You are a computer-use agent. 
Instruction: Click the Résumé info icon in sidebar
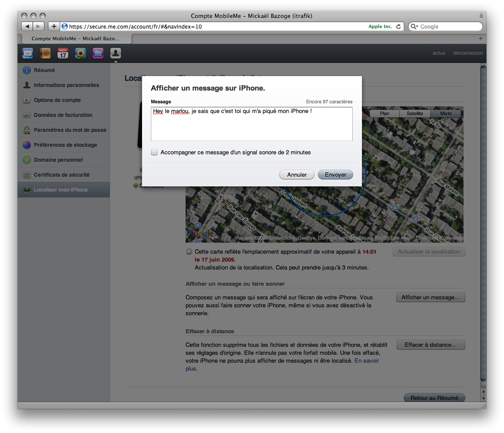coord(27,70)
